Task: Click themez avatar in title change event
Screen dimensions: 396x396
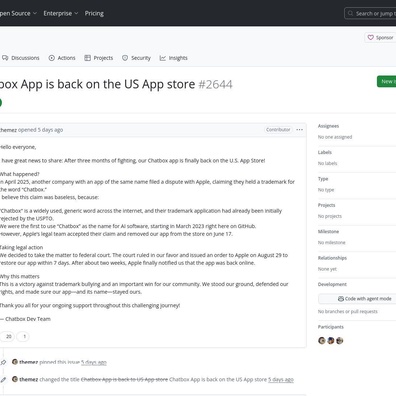Action: point(15,379)
